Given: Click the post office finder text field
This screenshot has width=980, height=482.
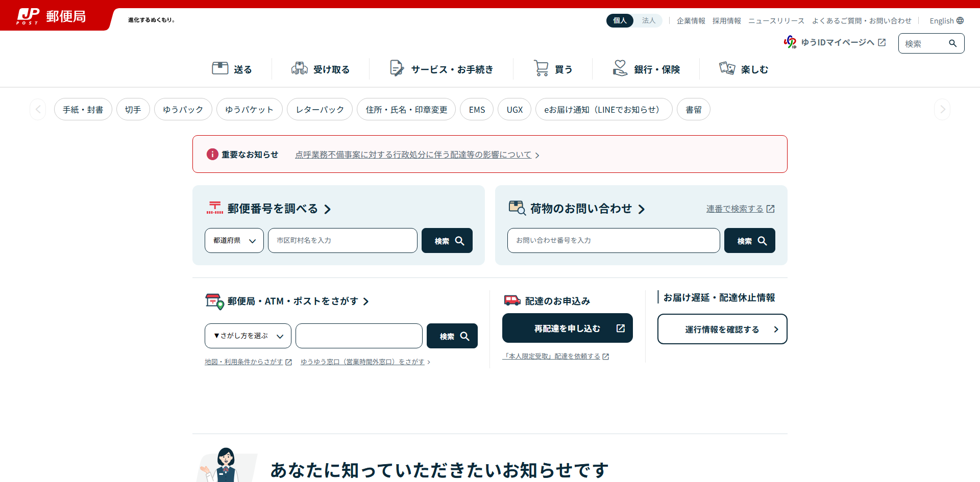Looking at the screenshot, I should [359, 336].
